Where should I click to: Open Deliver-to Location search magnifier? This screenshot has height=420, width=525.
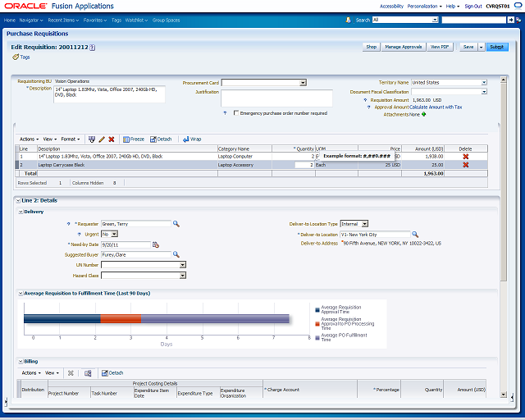pos(415,235)
